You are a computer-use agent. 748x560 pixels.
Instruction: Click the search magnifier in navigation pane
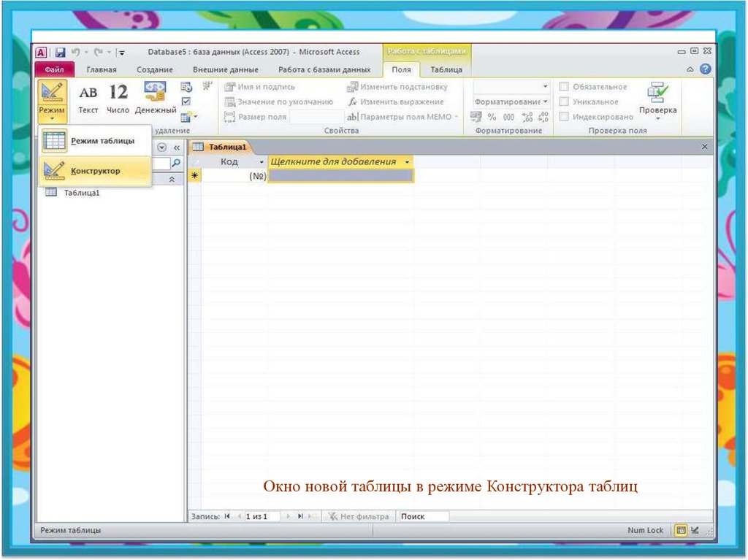pos(175,164)
